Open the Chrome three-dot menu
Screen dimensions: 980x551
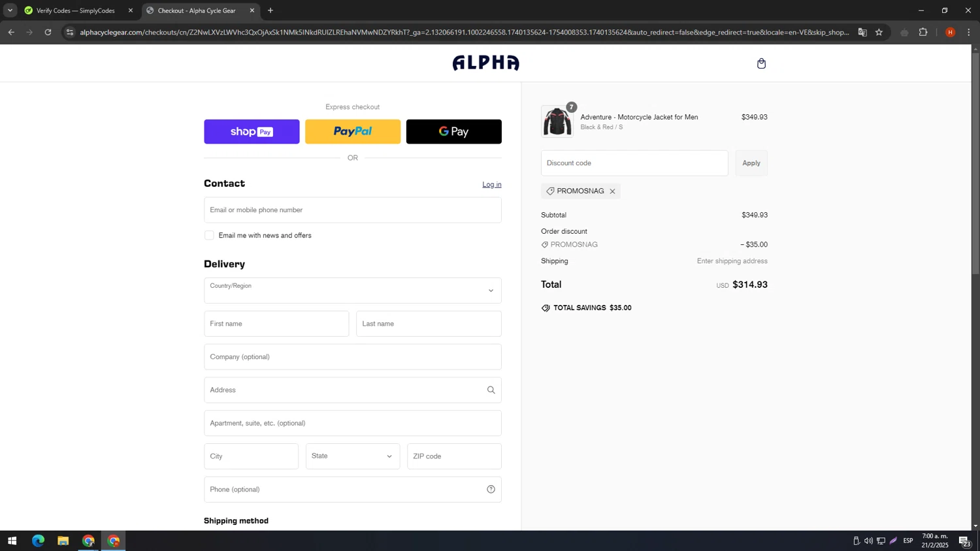coord(968,32)
